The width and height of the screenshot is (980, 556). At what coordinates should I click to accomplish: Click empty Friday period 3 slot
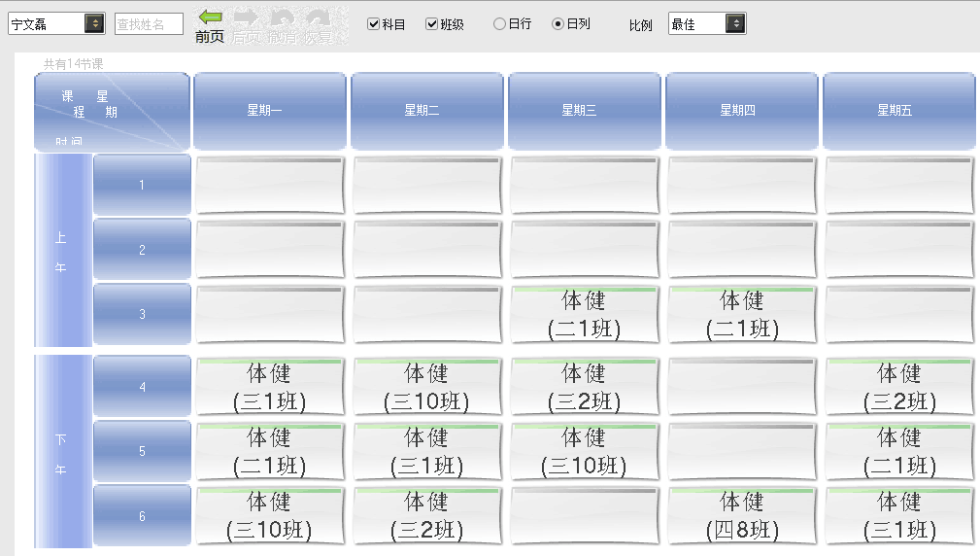899,315
